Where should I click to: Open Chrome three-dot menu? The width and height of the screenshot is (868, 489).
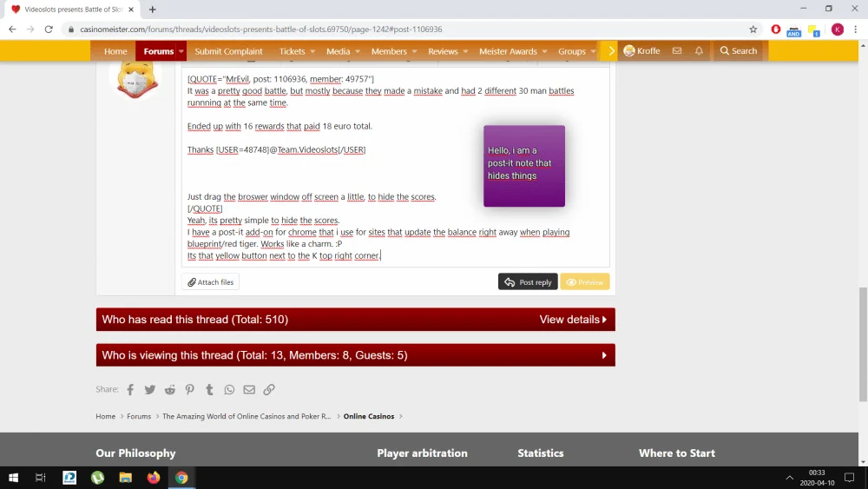855,30
